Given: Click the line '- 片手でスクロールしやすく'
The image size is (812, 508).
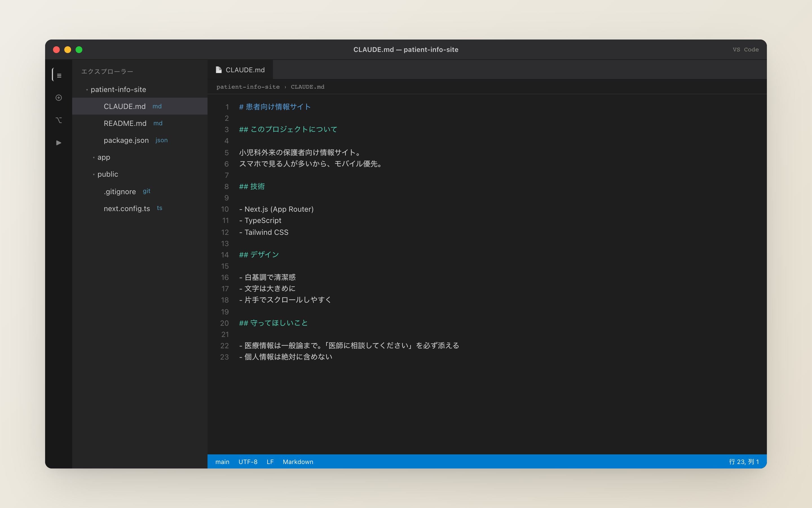Looking at the screenshot, I should [x=285, y=300].
